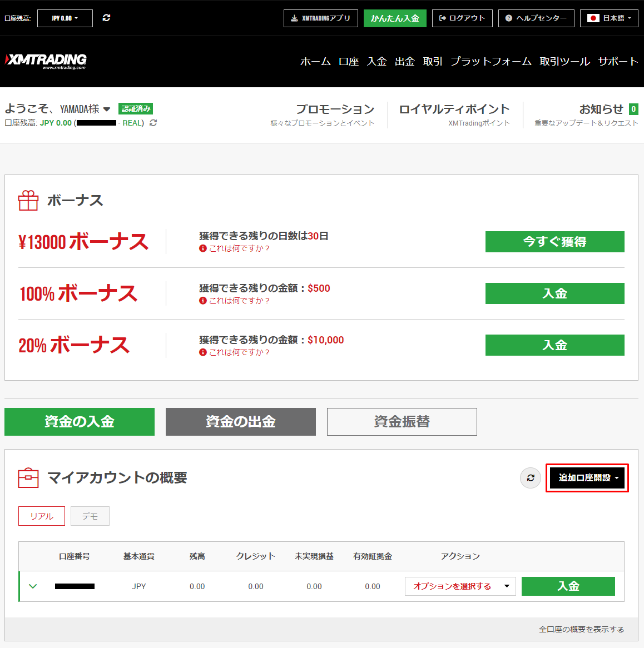The image size is (644, 648).
Task: Click the JPY currency cell in the account row
Action: [139, 586]
